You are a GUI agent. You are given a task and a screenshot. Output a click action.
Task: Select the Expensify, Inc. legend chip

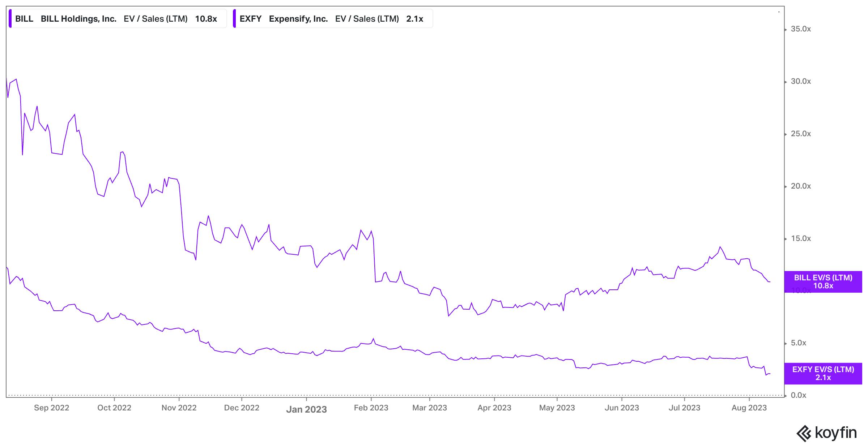click(298, 19)
